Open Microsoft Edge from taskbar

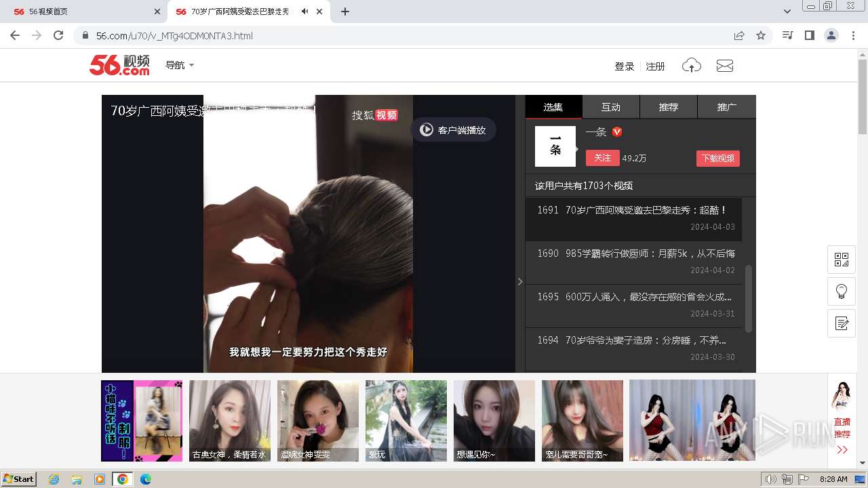click(x=145, y=479)
